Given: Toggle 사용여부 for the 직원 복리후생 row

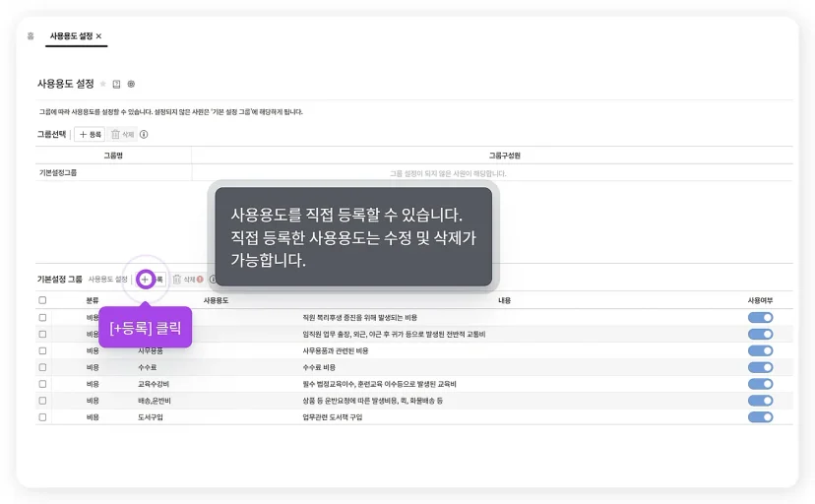Looking at the screenshot, I should tap(760, 318).
